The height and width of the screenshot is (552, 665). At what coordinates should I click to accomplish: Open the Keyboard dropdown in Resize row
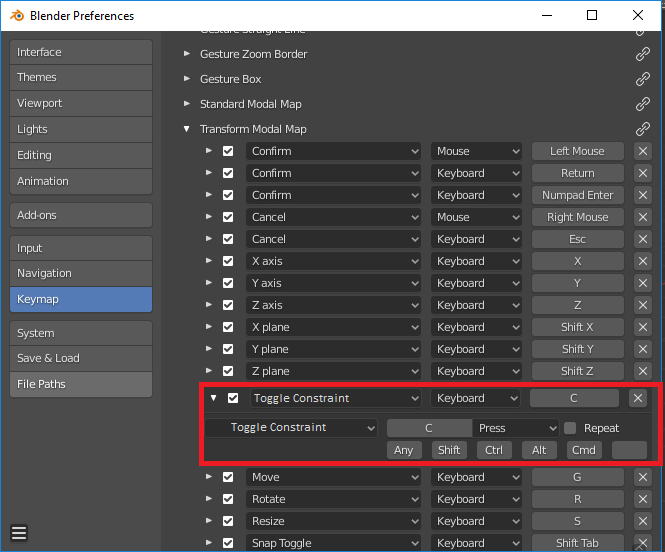[476, 521]
